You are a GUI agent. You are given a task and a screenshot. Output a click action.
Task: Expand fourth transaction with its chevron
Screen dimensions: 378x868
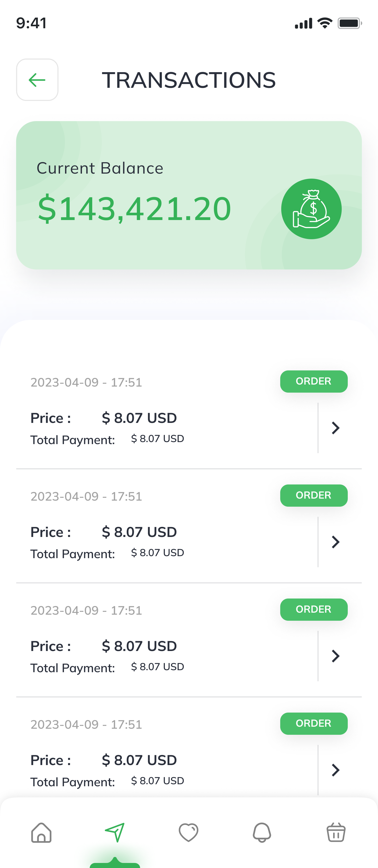pos(335,770)
